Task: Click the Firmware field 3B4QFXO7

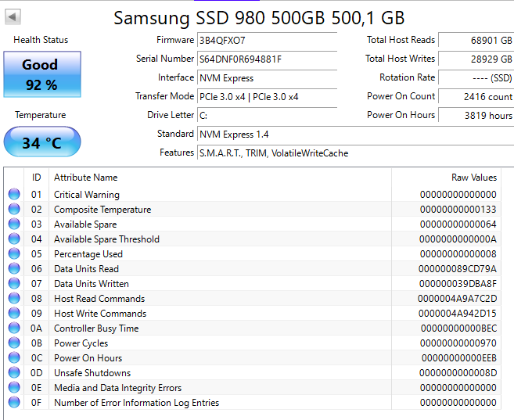Action: [267, 41]
